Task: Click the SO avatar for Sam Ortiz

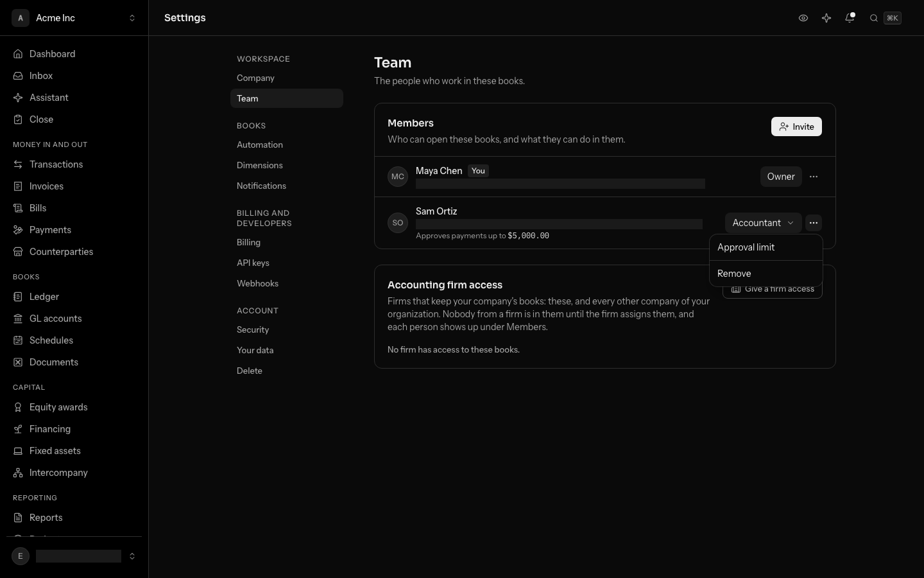Action: click(398, 223)
